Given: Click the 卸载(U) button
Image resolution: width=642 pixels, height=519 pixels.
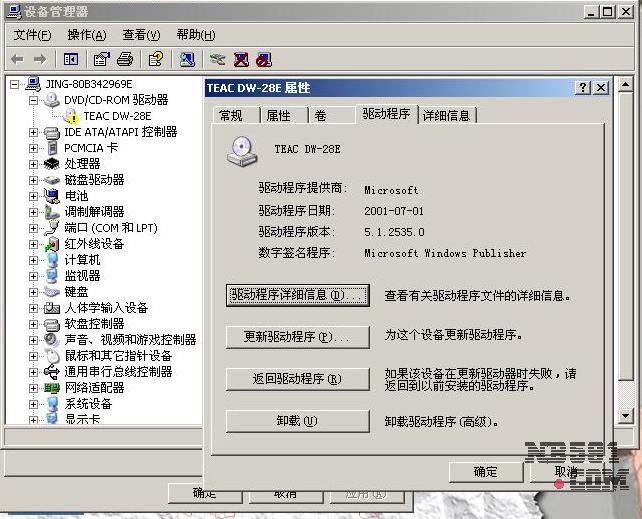Looking at the screenshot, I should [x=298, y=421].
